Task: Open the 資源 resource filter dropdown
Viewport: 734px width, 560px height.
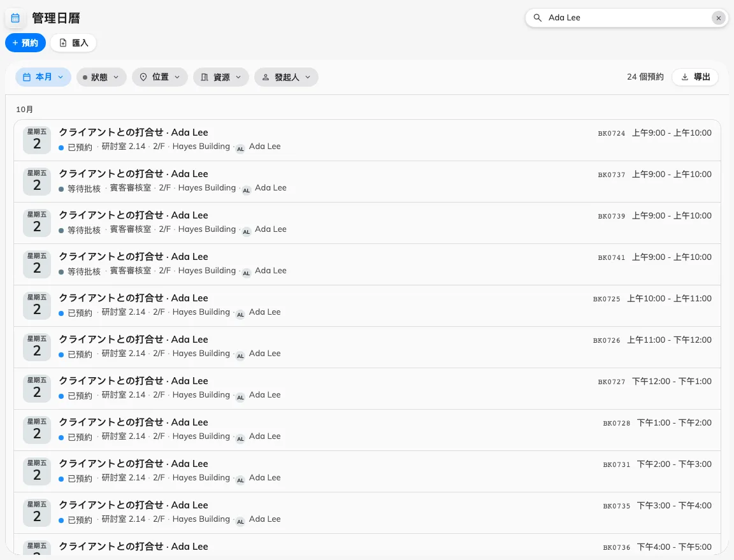Action: [221, 77]
